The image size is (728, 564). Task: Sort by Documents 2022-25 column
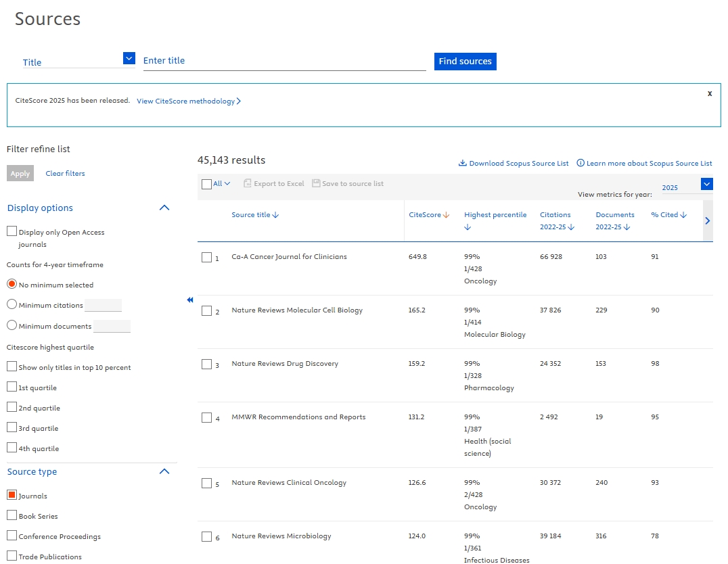[x=615, y=220]
